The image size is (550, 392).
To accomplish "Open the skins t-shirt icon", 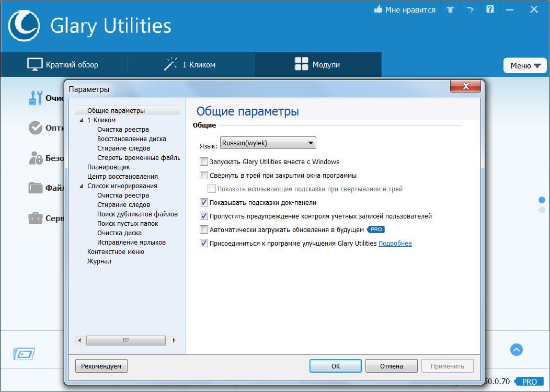I will [450, 10].
